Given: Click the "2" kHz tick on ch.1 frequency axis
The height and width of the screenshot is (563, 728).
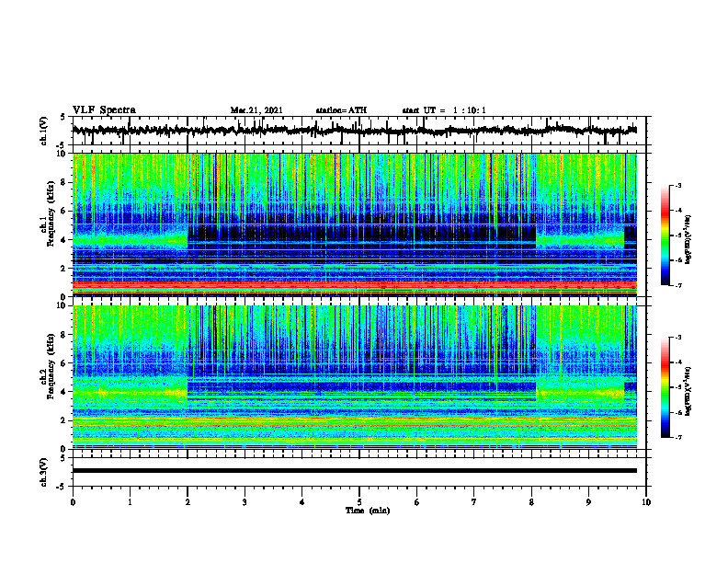Looking at the screenshot, I should (63, 268).
